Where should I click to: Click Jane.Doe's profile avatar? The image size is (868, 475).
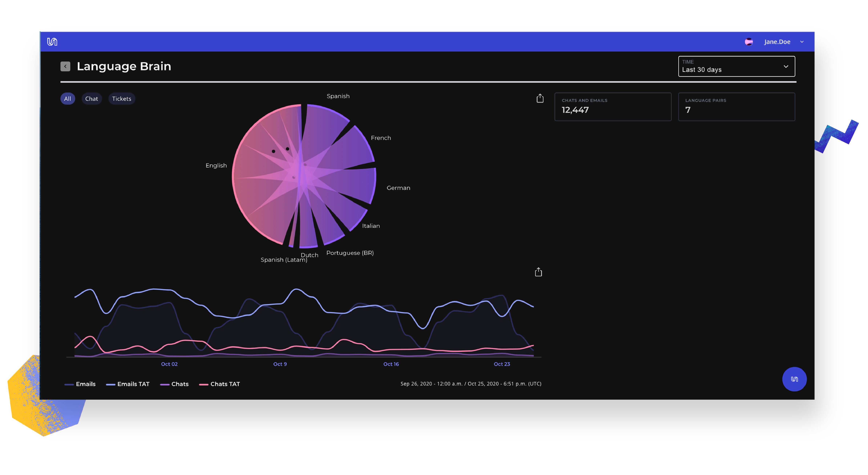(748, 42)
